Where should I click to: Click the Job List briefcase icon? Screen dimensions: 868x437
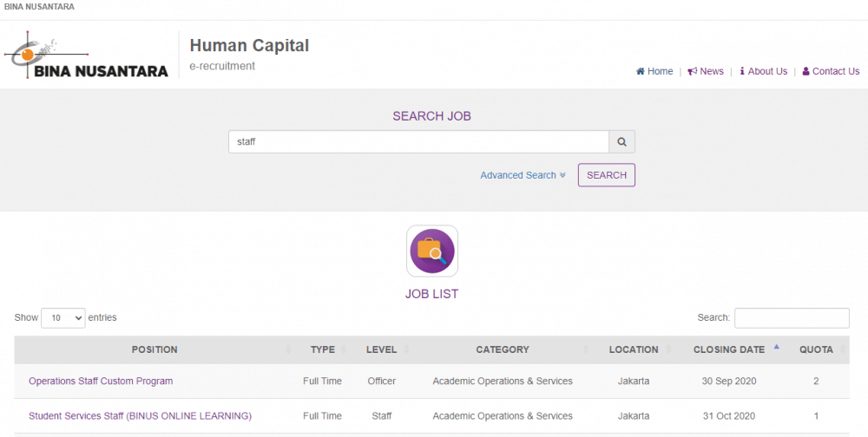[x=432, y=251]
